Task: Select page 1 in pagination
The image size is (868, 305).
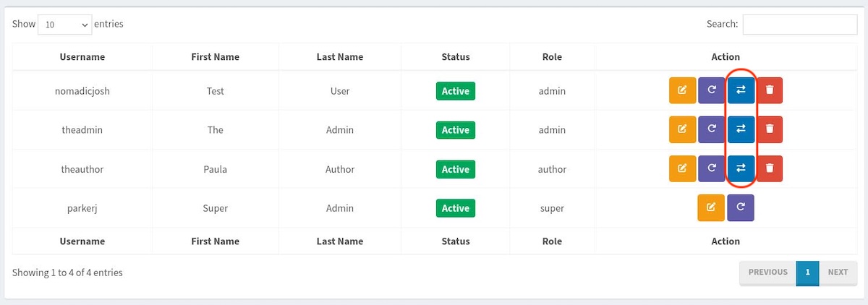Action: (x=807, y=272)
